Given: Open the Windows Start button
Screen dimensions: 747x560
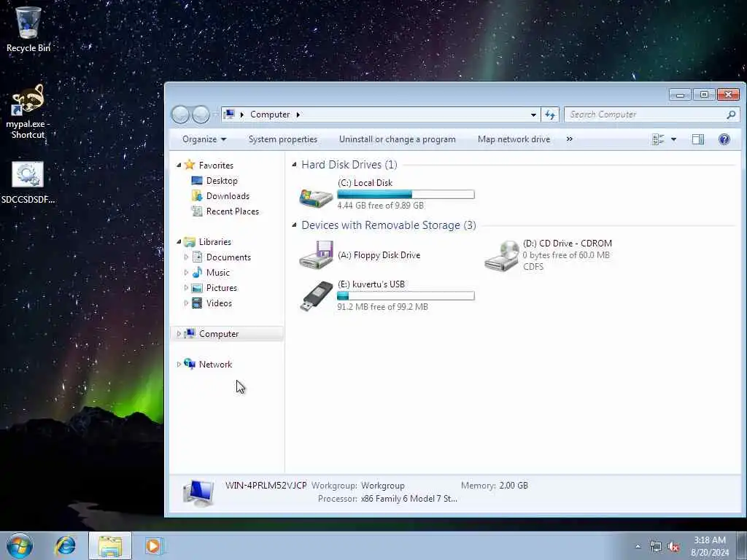Looking at the screenshot, I should (x=20, y=545).
